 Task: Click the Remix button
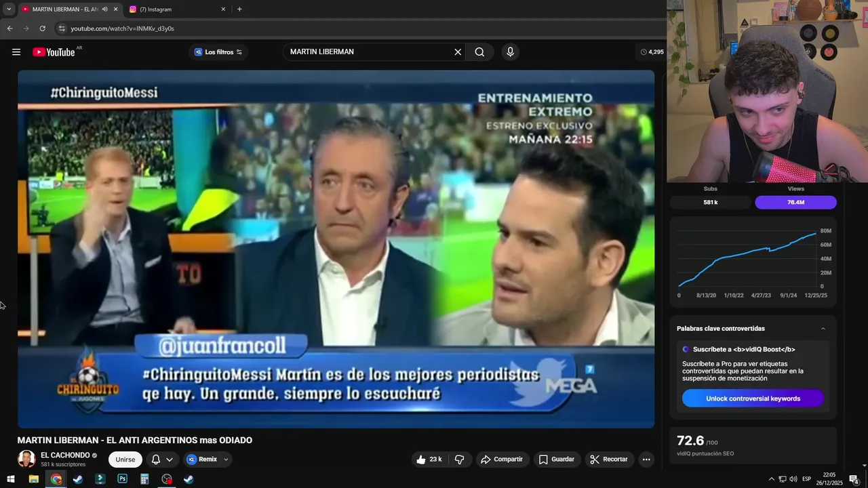[202, 460]
